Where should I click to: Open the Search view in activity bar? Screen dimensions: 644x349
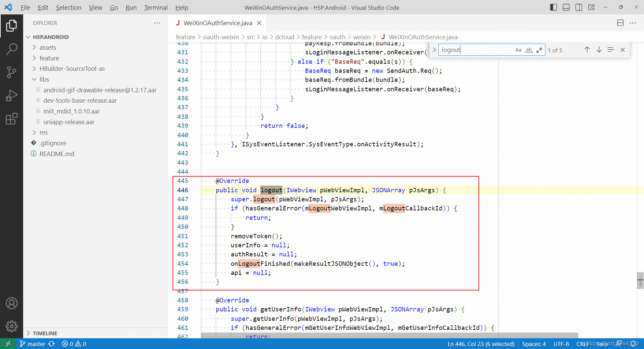pyautogui.click(x=11, y=49)
